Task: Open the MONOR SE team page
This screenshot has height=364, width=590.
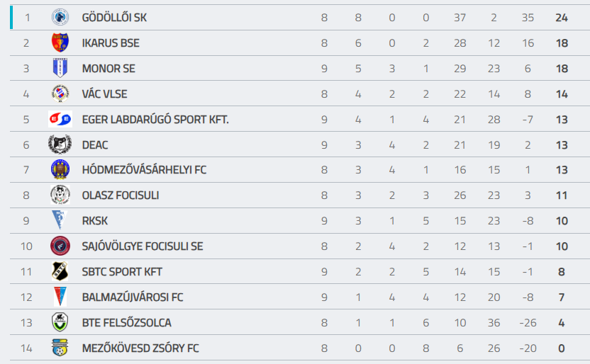Action: (x=108, y=69)
